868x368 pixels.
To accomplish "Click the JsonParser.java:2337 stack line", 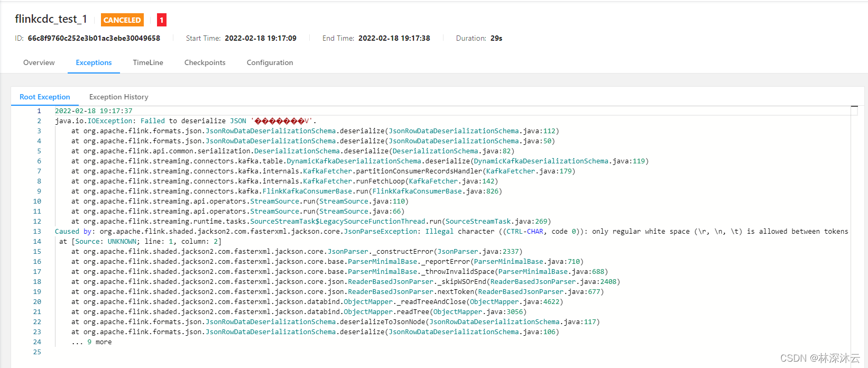I will click(x=297, y=252).
